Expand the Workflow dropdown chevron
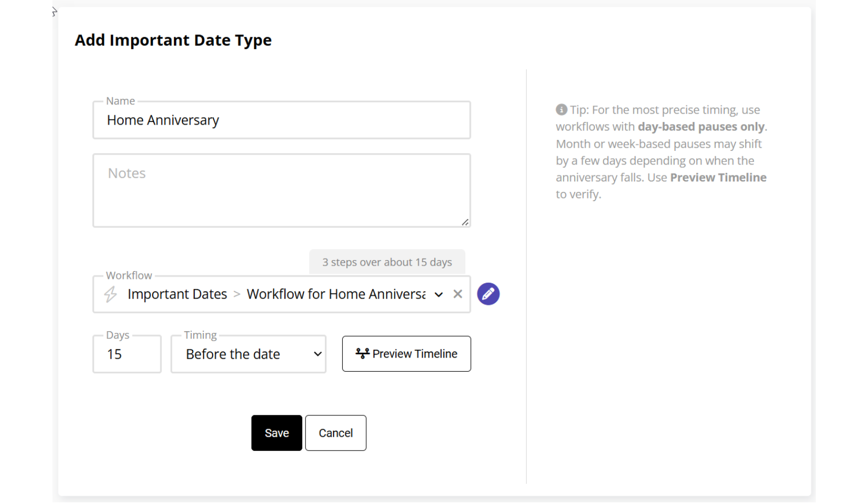 (439, 295)
